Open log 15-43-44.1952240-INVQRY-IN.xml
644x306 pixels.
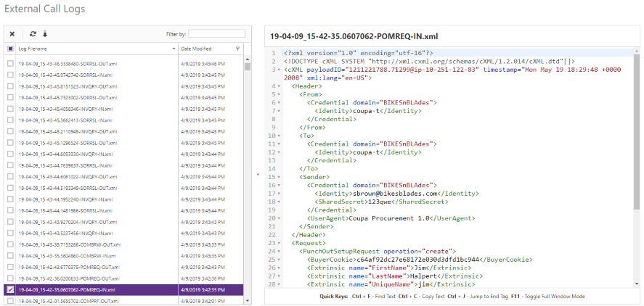pyautogui.click(x=66, y=199)
